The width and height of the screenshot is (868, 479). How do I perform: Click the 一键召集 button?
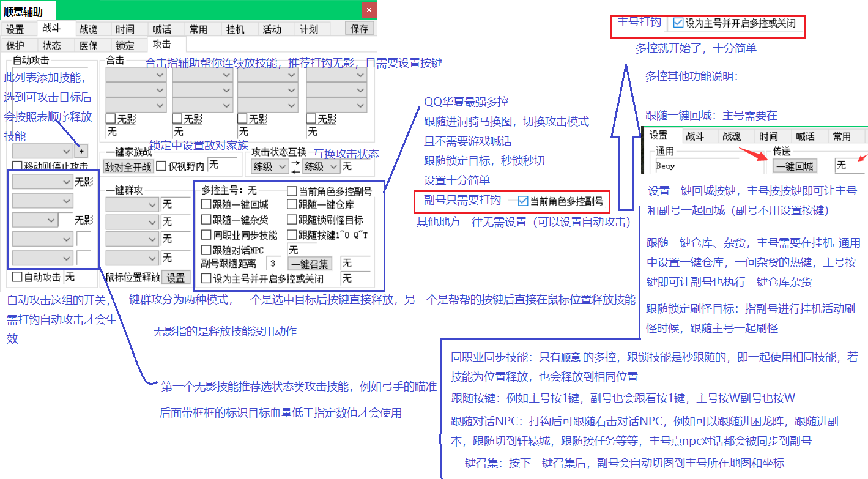tap(310, 264)
